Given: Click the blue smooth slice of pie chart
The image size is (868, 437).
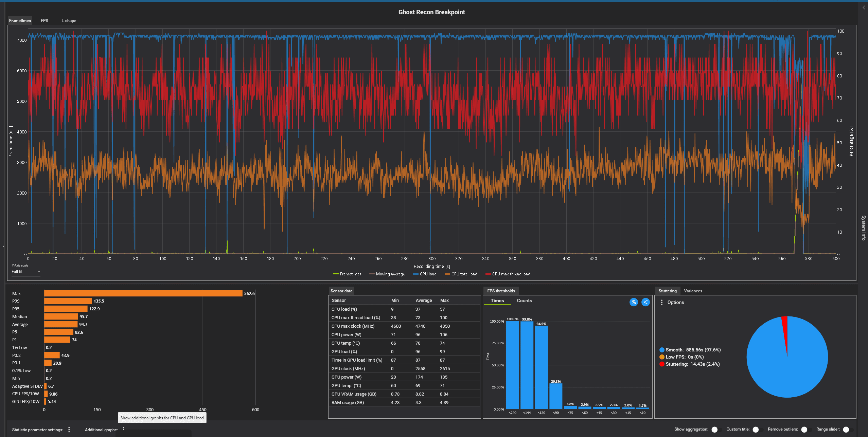Looking at the screenshot, I should pyautogui.click(x=787, y=370).
